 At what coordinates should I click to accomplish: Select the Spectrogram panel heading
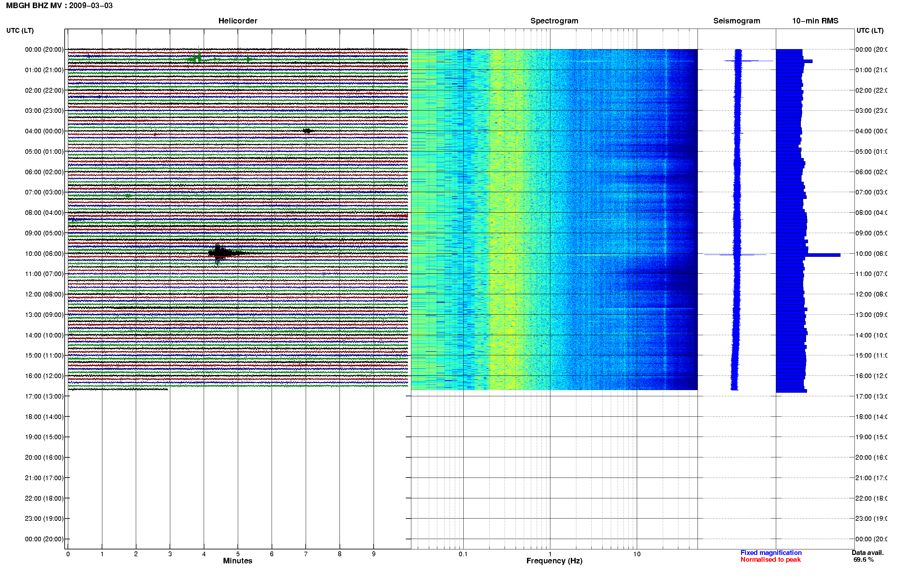[554, 21]
